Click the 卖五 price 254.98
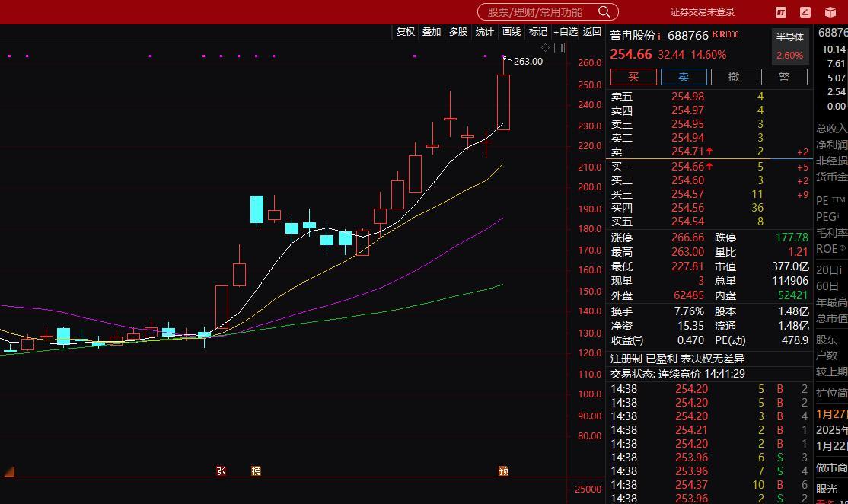The image size is (848, 504). coord(687,97)
